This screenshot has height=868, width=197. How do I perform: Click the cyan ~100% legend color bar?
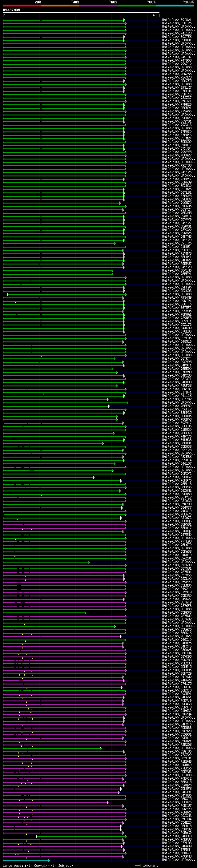[x=175, y=6]
